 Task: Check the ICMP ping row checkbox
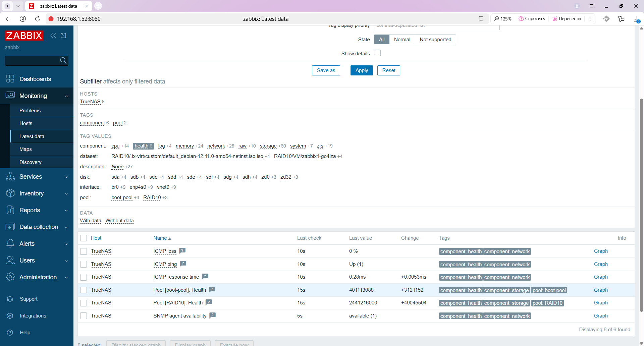(x=84, y=264)
